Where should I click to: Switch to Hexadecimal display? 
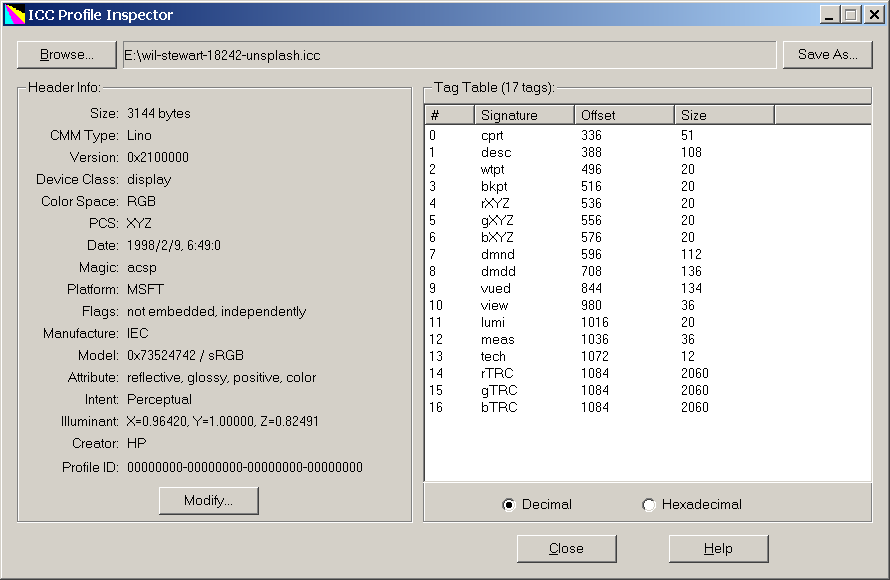649,505
